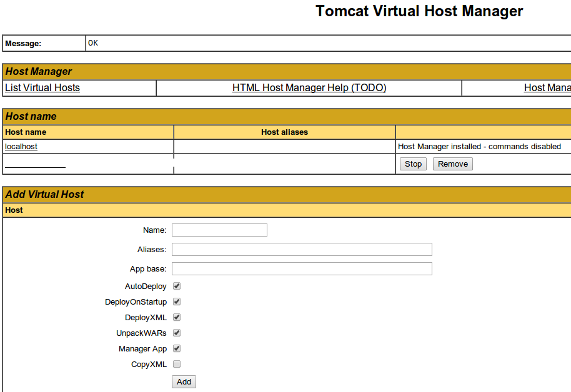
Task: Click the OK message text
Action: click(93, 43)
